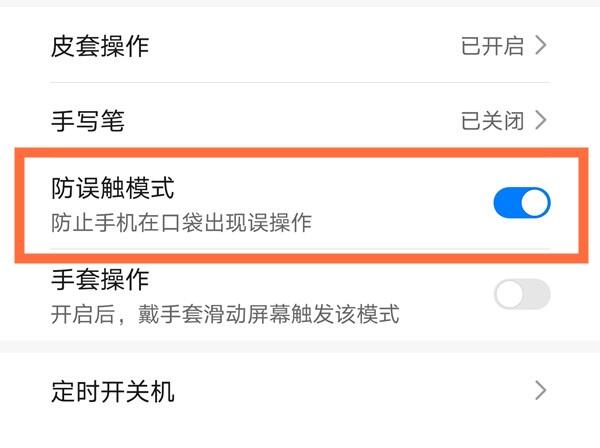600x448 pixels.
Task: Open 定时开关机 using its right arrow
Action: point(541,390)
